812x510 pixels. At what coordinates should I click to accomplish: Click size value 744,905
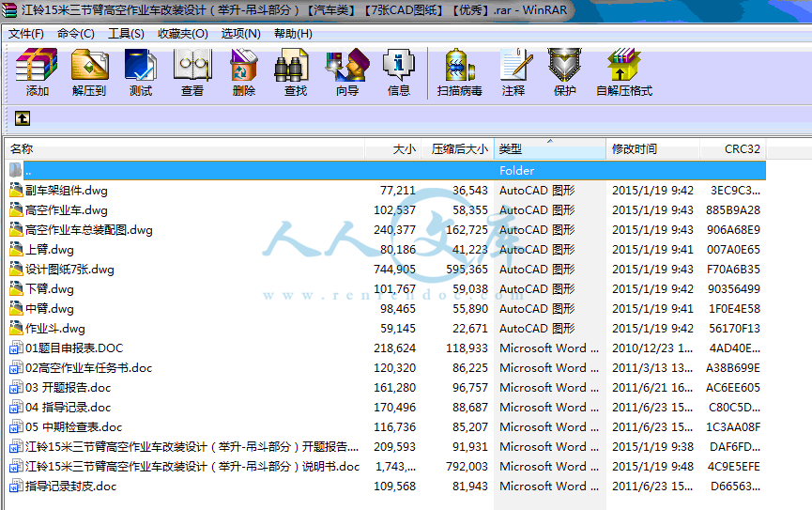click(394, 269)
